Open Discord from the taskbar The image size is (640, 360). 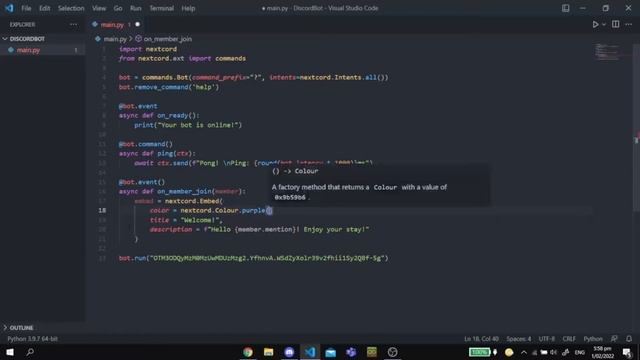coord(289,352)
